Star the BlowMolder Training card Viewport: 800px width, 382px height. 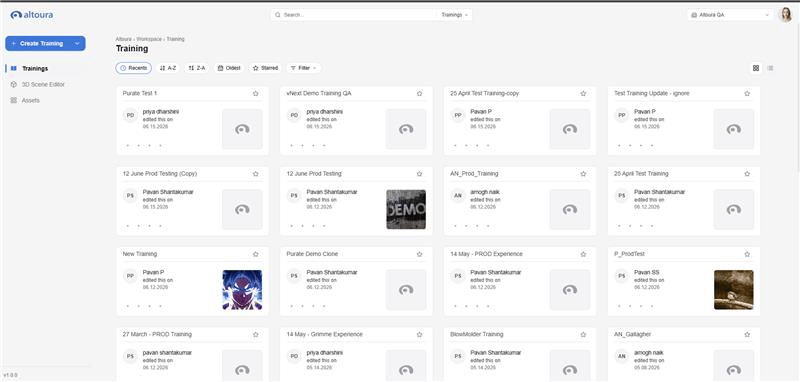(x=583, y=335)
